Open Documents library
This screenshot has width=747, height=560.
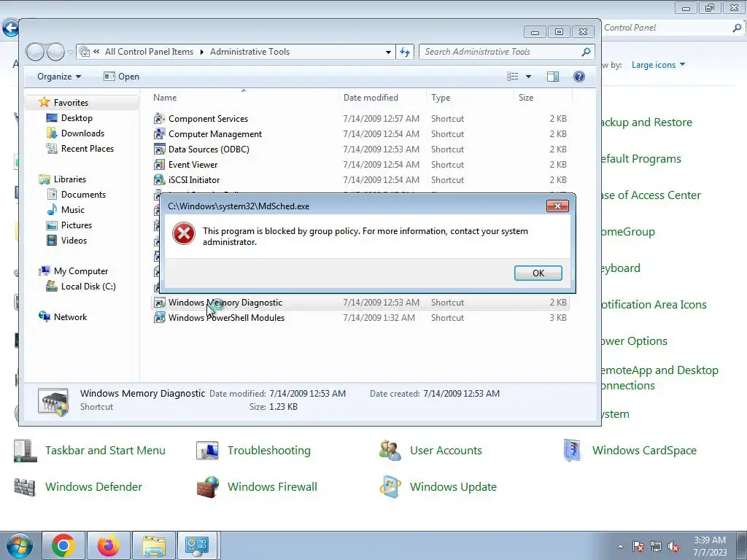click(76, 194)
